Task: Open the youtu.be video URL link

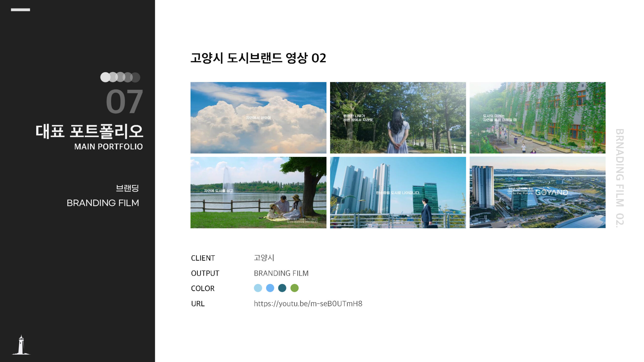Action: click(308, 304)
